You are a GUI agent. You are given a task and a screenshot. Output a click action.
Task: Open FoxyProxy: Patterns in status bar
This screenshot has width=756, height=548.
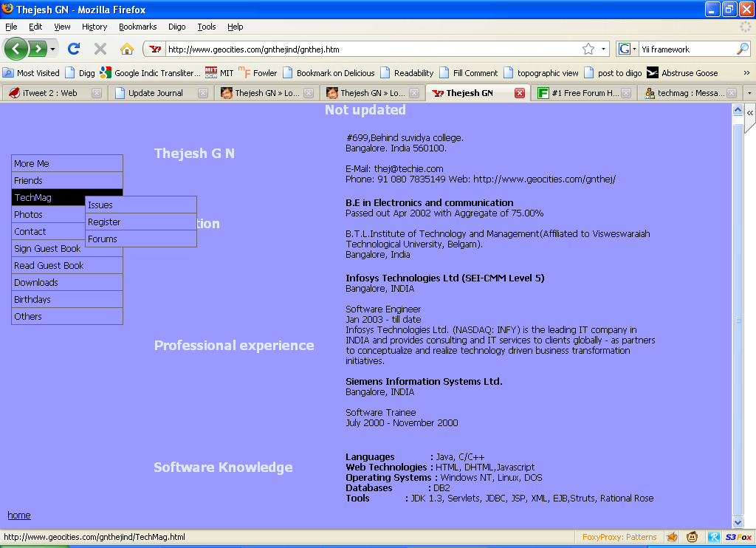coord(619,537)
